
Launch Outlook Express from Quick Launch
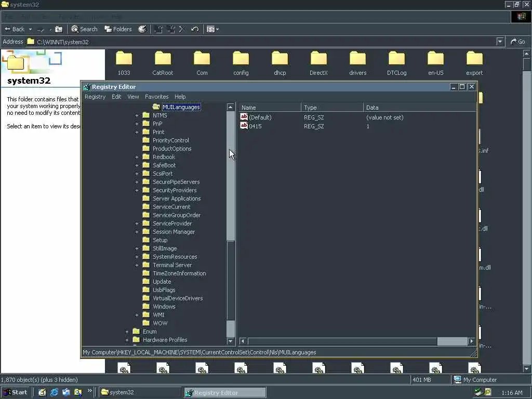click(66, 393)
